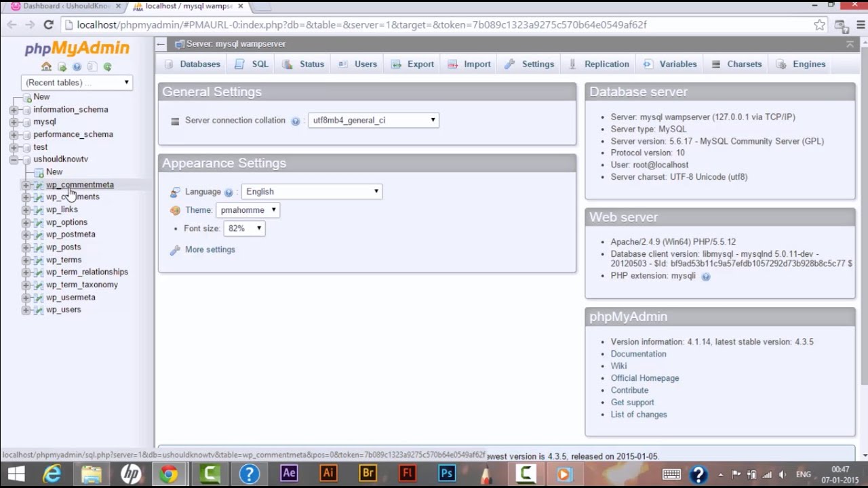The height and width of the screenshot is (488, 868).
Task: Click the help icon beside Language
Action: [229, 192]
